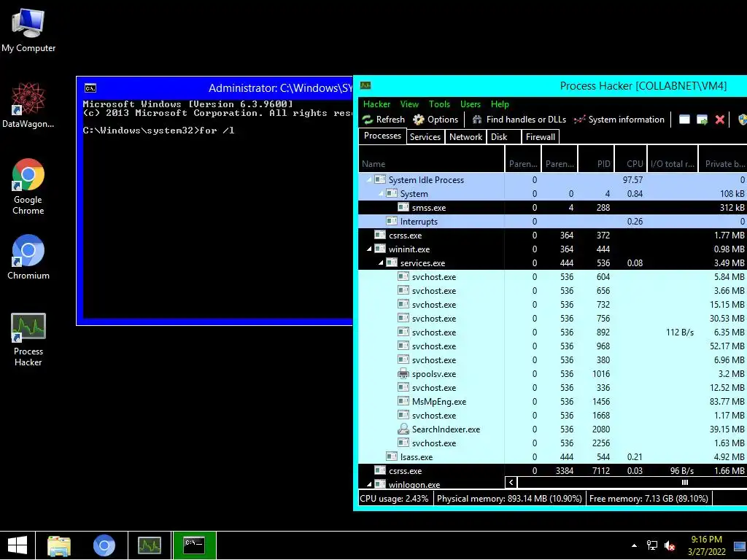Select the Processes tab

click(x=382, y=136)
